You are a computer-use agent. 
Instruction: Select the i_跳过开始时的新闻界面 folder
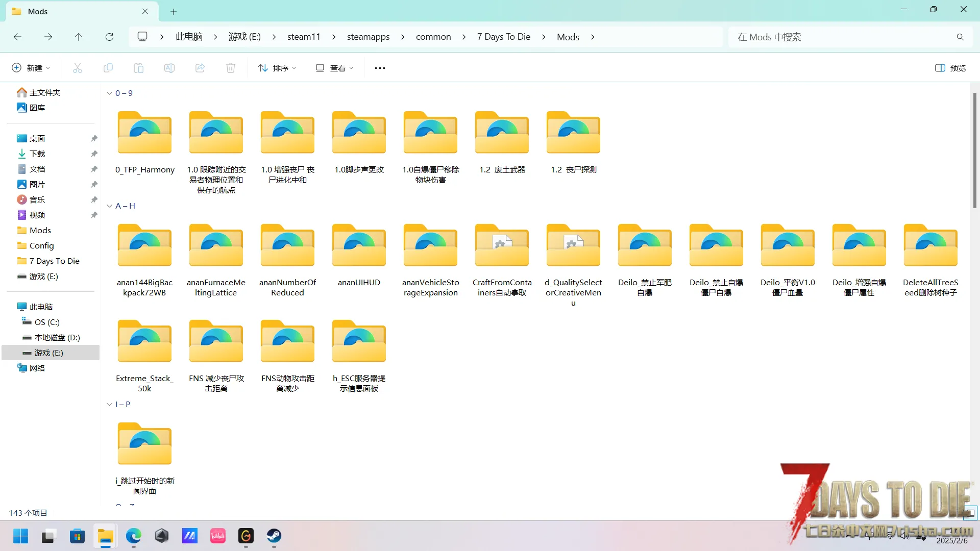click(144, 459)
